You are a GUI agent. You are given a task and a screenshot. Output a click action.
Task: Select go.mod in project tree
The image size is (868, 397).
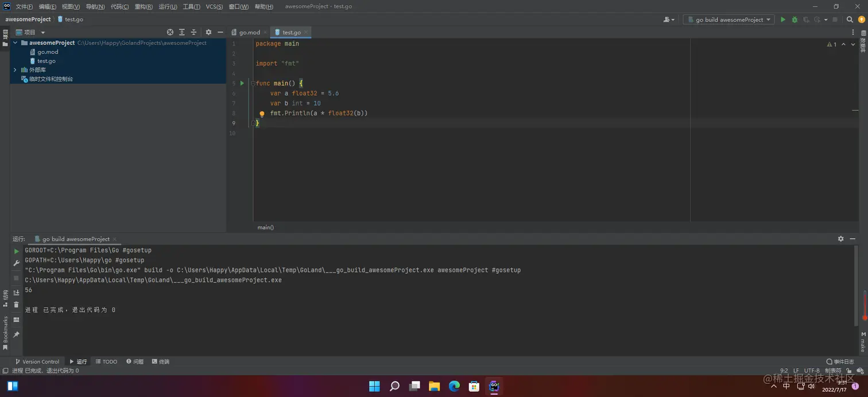(48, 52)
